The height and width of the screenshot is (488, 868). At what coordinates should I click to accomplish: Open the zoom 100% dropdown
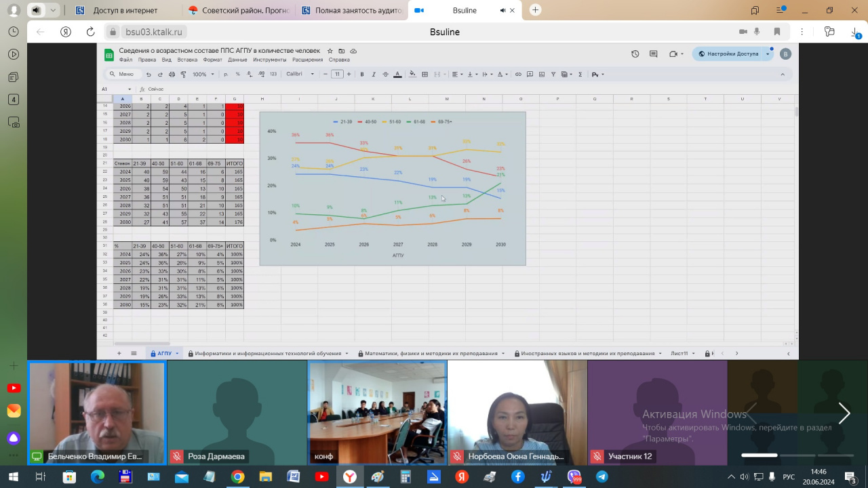click(x=202, y=75)
